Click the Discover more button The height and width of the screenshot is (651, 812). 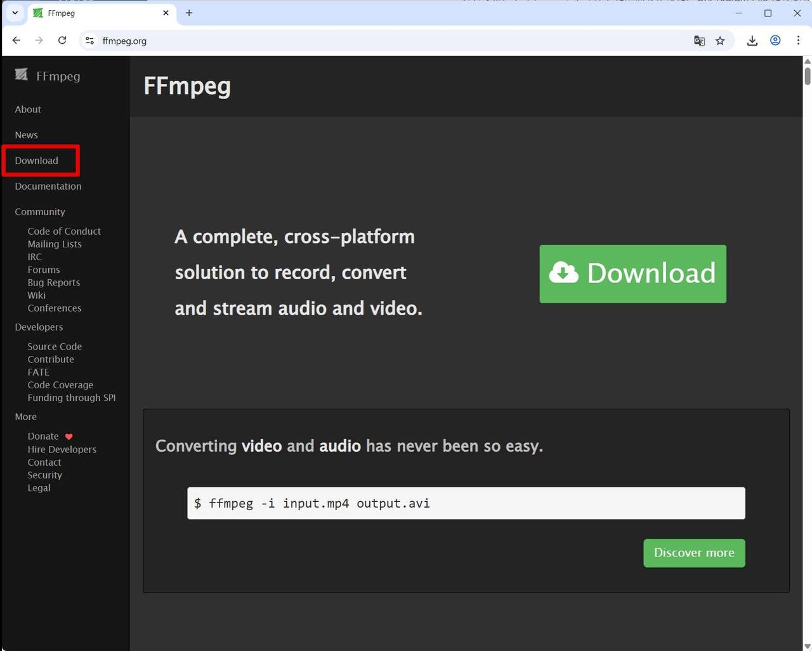[694, 553]
